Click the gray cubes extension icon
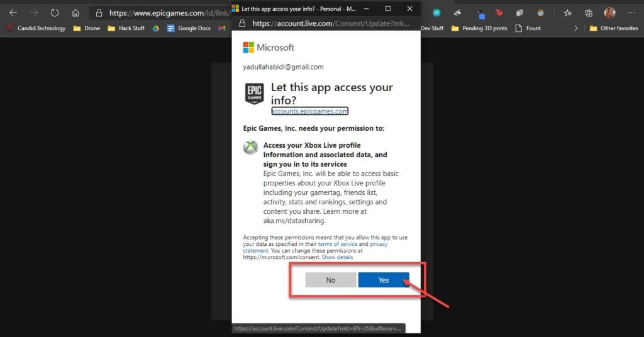 (519, 13)
